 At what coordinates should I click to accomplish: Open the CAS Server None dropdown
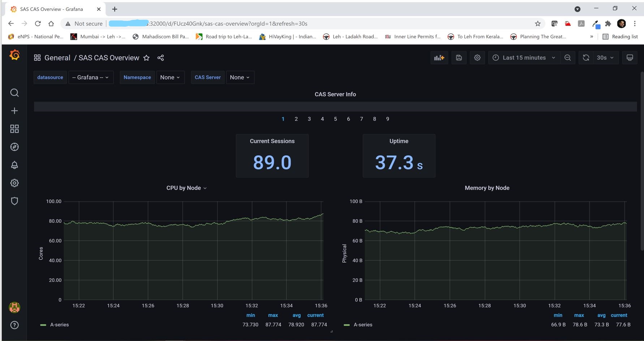tap(240, 77)
